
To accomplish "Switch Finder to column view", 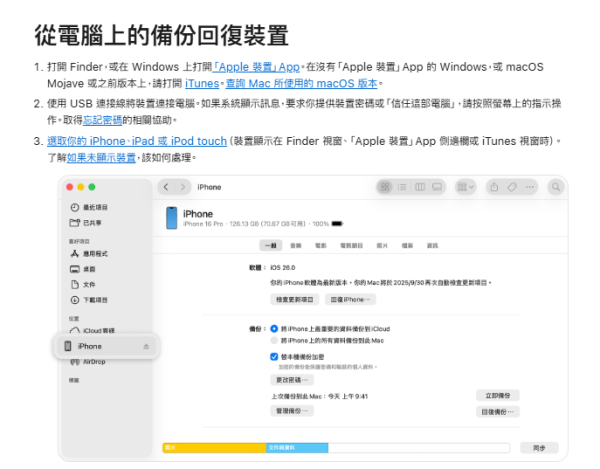I will pyautogui.click(x=420, y=187).
